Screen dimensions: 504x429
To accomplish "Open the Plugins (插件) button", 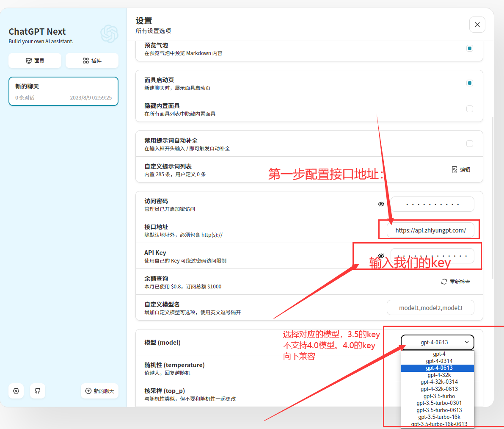I will [x=92, y=61].
